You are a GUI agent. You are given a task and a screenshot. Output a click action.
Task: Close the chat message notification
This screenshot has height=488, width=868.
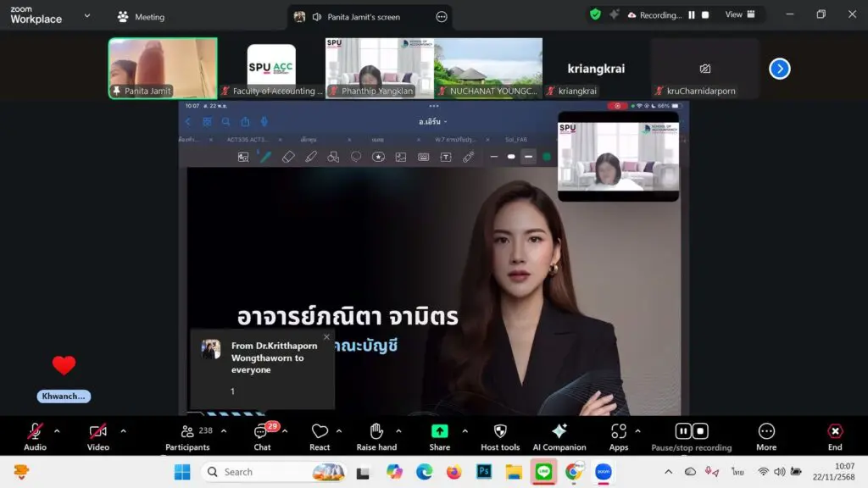click(x=326, y=337)
